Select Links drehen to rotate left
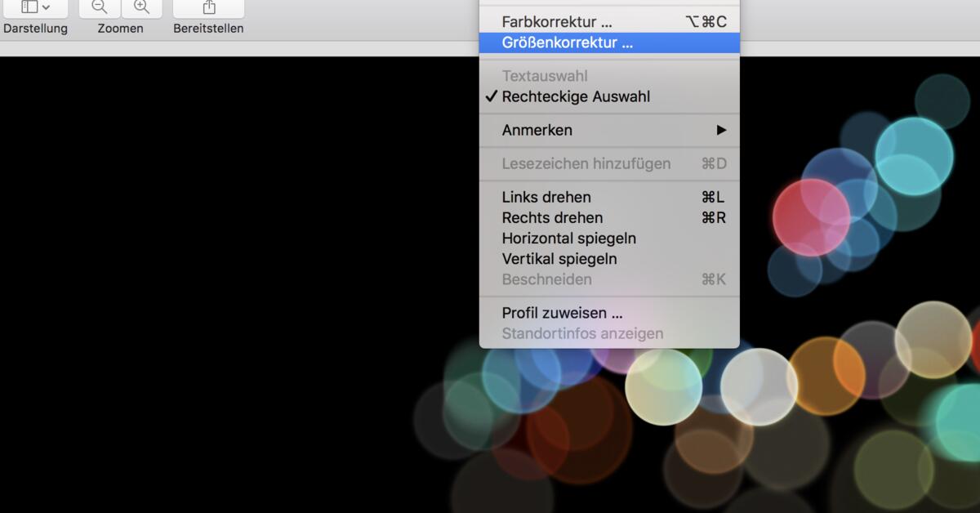This screenshot has width=980, height=513. tap(546, 197)
